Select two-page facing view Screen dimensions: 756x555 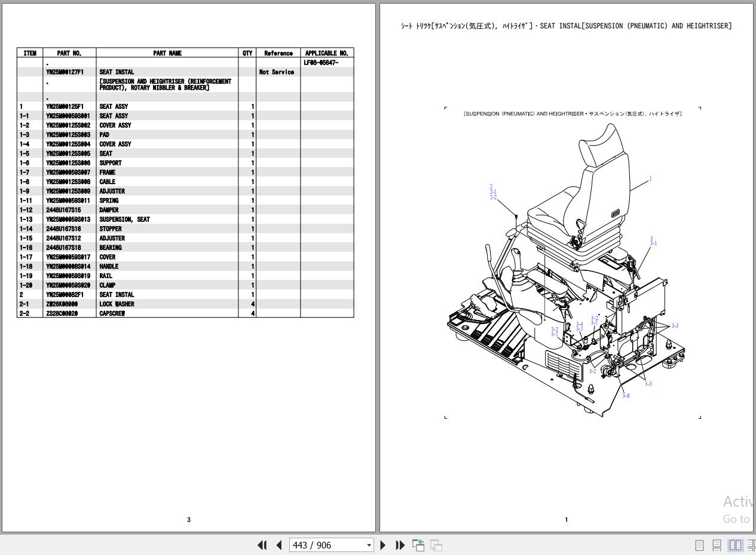coord(735,545)
